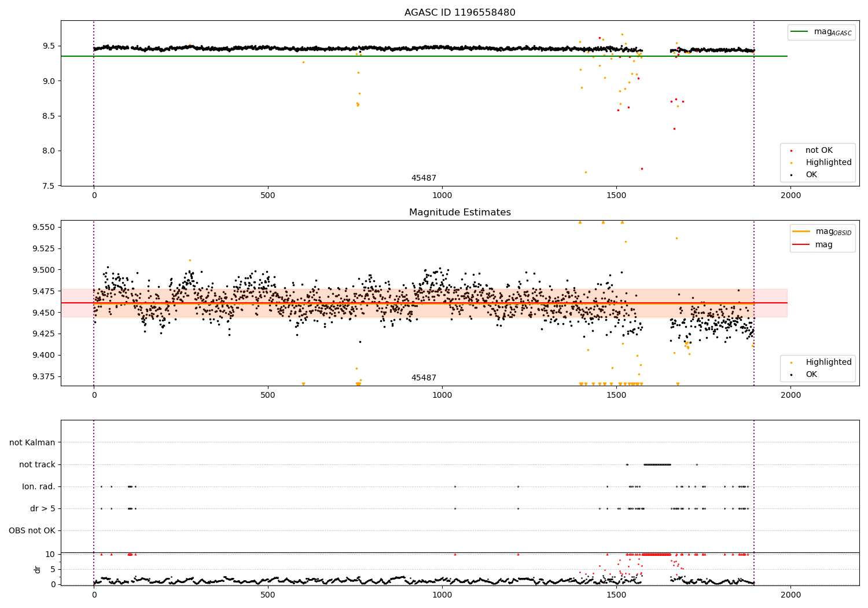Click the '9.425' y-axis tick on the middle plot
This screenshot has width=868, height=608.
click(43, 334)
